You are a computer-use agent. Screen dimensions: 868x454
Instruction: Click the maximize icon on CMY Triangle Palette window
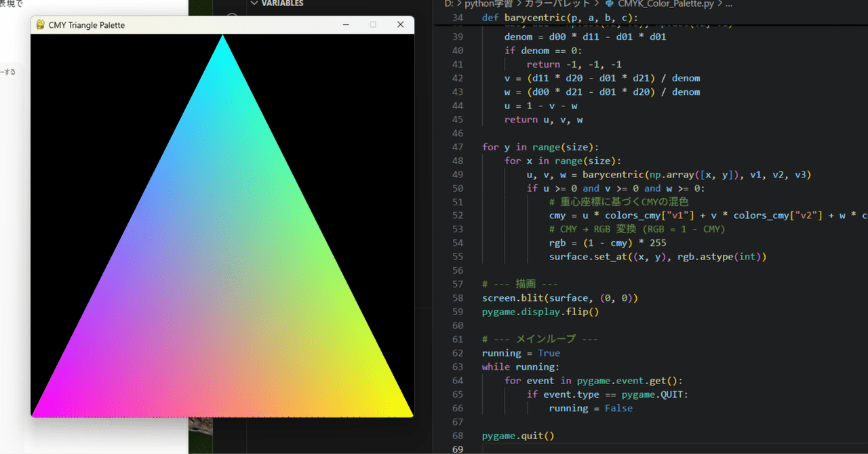373,24
